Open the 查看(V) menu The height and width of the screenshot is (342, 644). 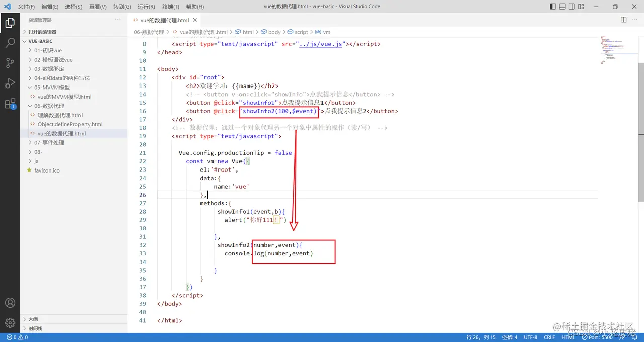point(98,7)
